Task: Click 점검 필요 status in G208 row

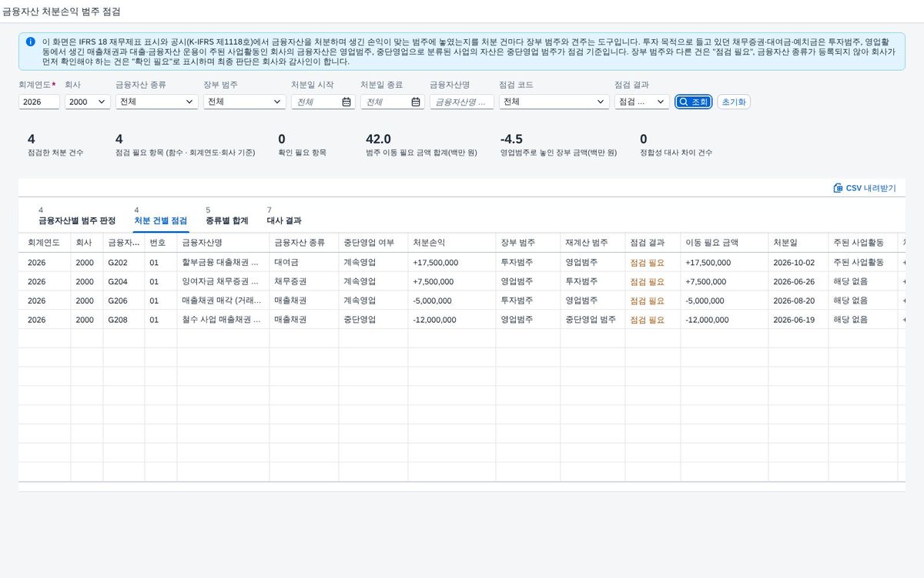Action: pos(647,320)
